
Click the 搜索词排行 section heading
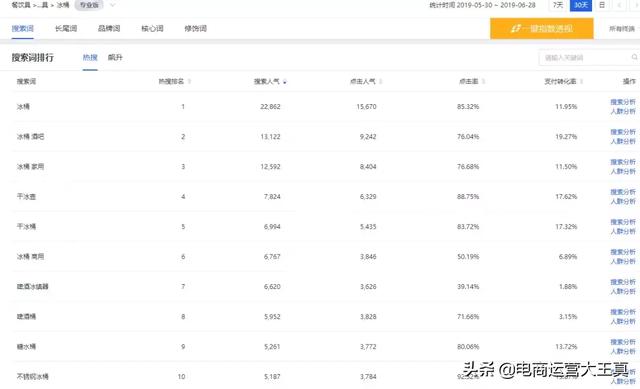(x=33, y=58)
